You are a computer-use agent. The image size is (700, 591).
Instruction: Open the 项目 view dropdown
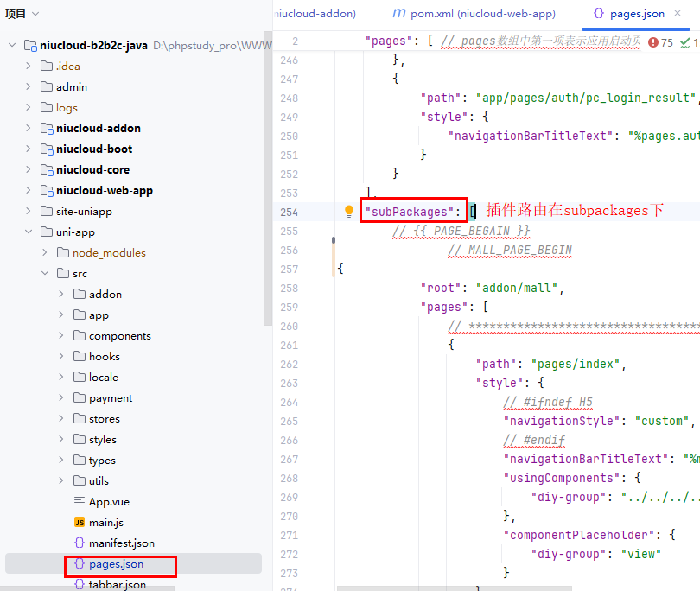35,14
